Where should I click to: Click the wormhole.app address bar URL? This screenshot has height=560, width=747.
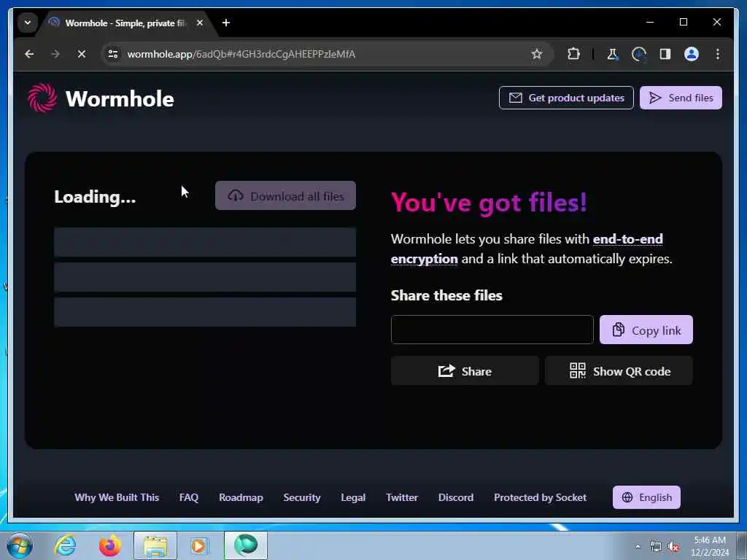pos(241,54)
